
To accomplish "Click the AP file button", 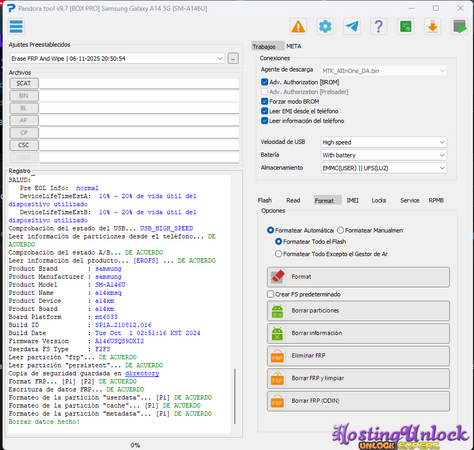I will point(24,120).
